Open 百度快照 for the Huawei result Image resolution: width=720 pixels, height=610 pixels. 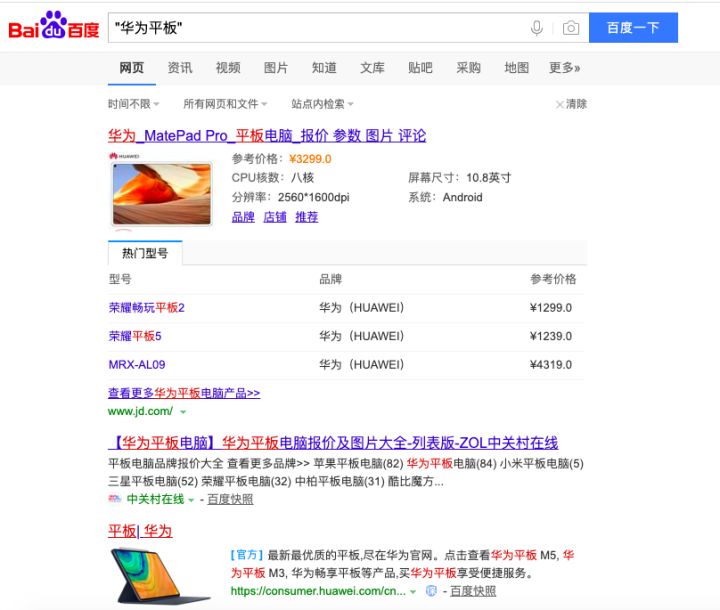pos(473,591)
